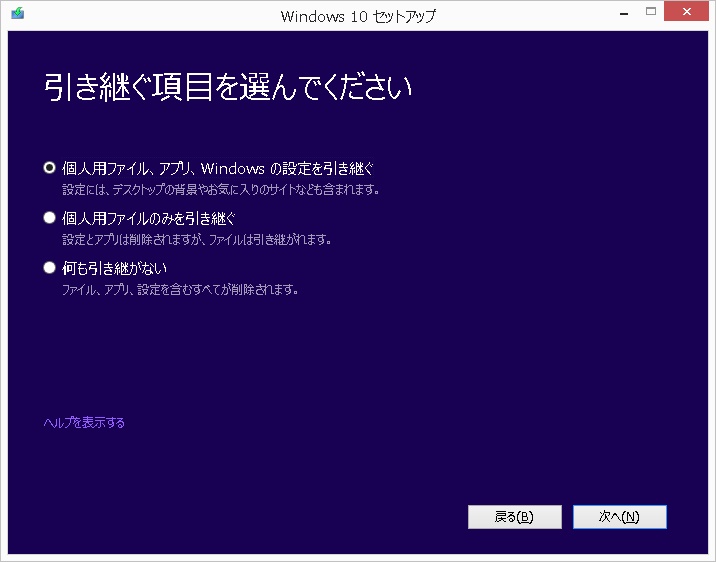
Task: Click the heading 引き継ぐ項目を選んでください
Action: [x=228, y=87]
